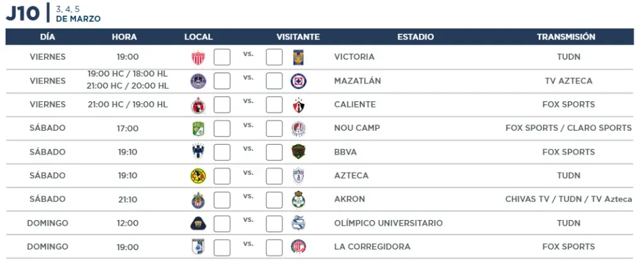Click visitor score box in LA CORREGIDORA row
Screen dimensions: 644x264
[274, 247]
